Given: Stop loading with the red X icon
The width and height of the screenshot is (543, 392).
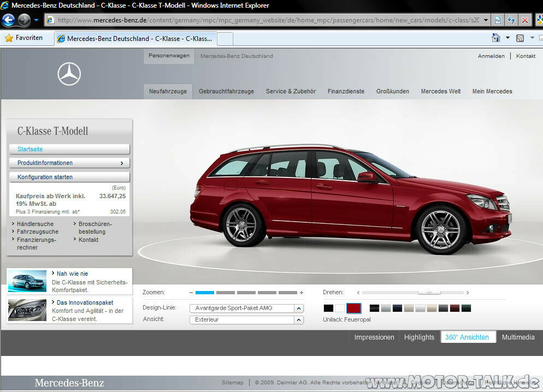Looking at the screenshot, I should [524, 20].
